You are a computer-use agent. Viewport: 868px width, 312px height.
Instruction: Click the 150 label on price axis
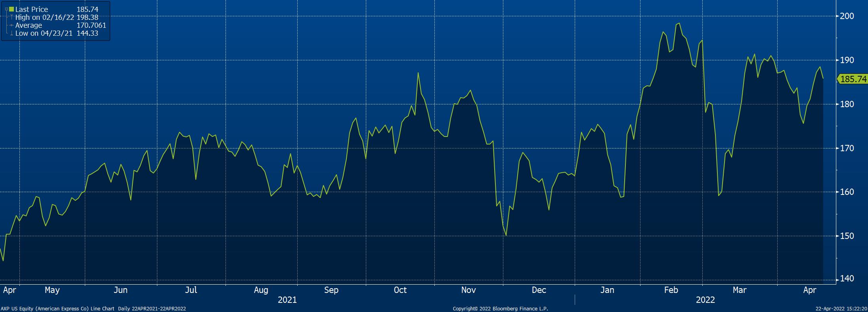(x=848, y=236)
